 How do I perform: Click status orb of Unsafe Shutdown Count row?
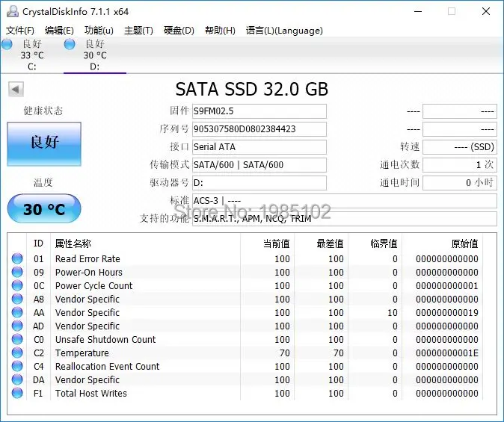tap(17, 339)
